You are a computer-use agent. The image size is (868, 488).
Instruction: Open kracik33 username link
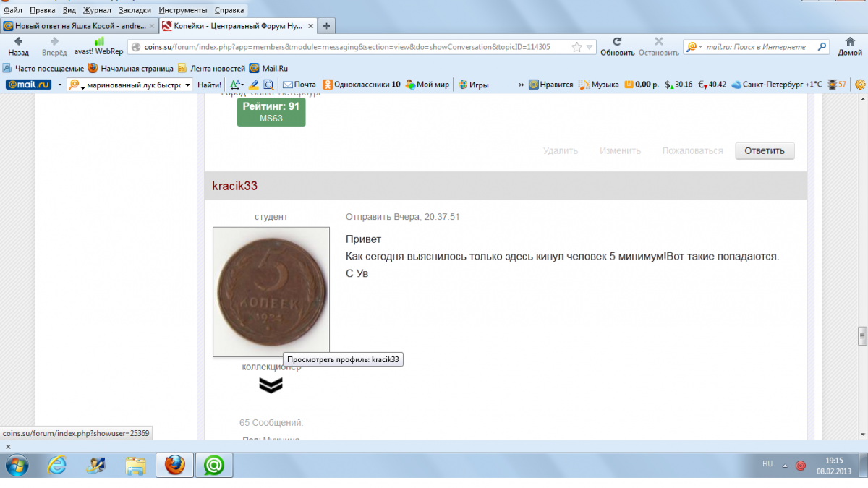(235, 186)
